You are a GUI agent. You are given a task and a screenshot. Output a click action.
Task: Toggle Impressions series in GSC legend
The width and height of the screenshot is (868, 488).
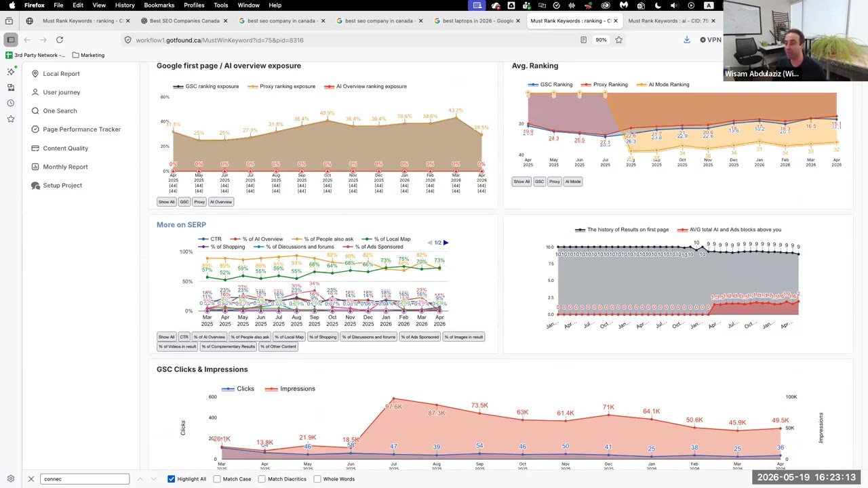pos(290,389)
